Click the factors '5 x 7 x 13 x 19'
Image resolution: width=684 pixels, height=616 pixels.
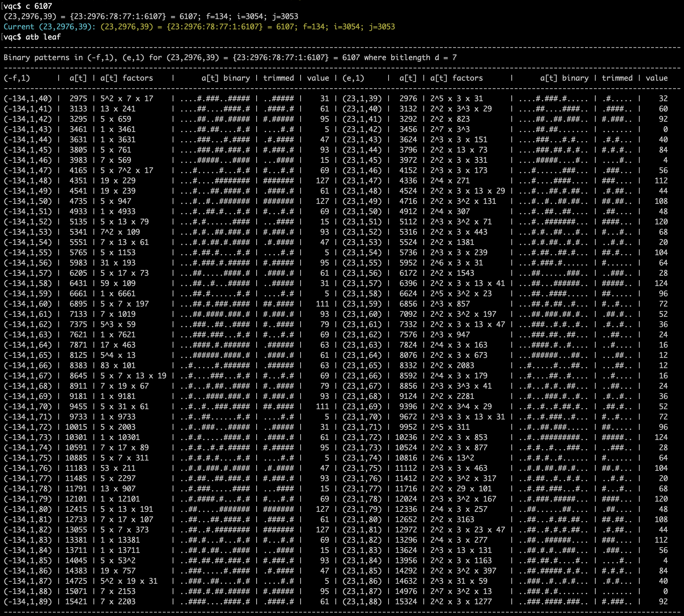pos(133,376)
